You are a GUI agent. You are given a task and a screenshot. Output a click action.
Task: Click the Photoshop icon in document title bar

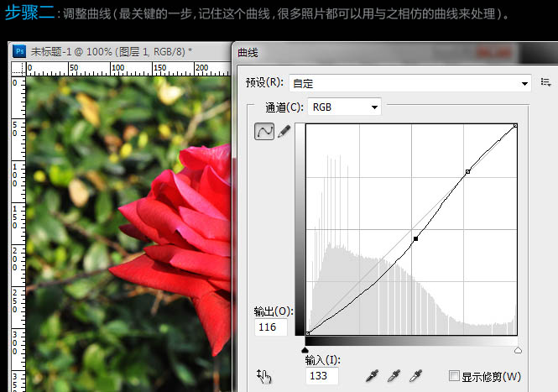[20, 52]
